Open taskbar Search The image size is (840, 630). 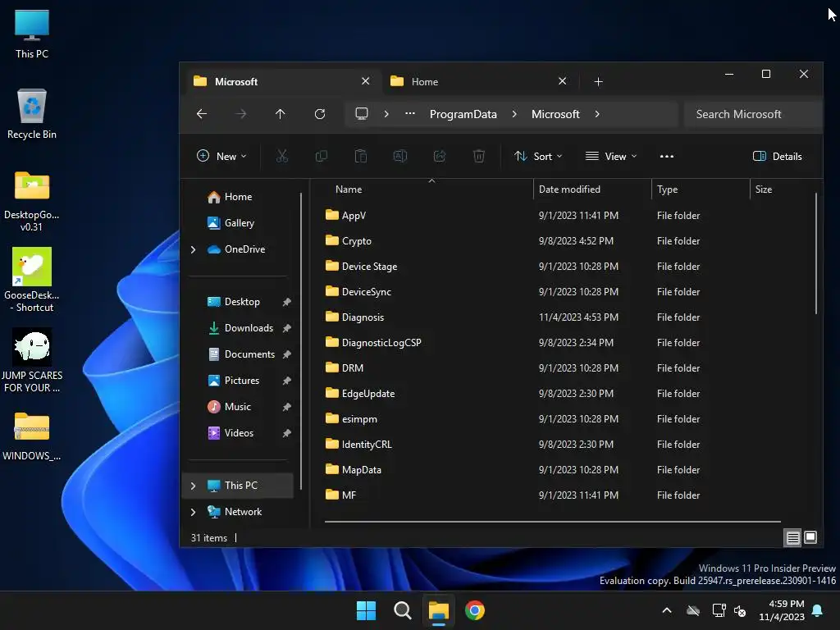point(402,610)
